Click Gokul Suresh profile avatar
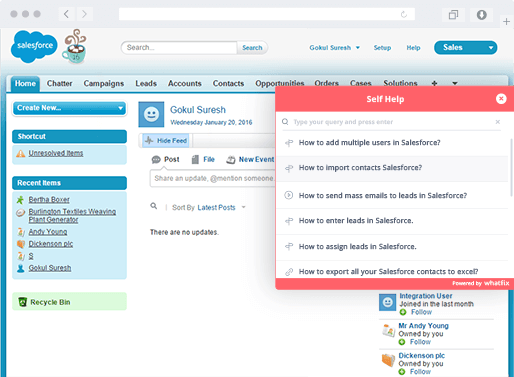Image resolution: width=514 pixels, height=377 pixels. 151,114
